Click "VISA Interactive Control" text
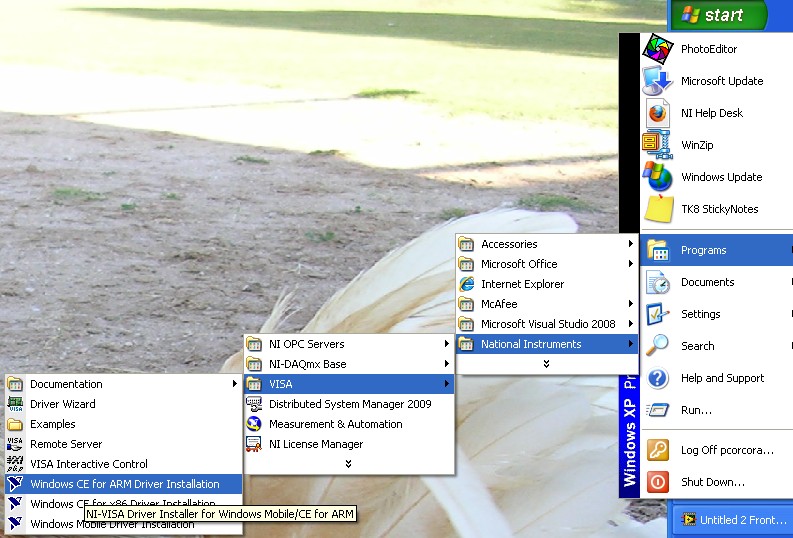Image resolution: width=793 pixels, height=538 pixels. click(89, 464)
